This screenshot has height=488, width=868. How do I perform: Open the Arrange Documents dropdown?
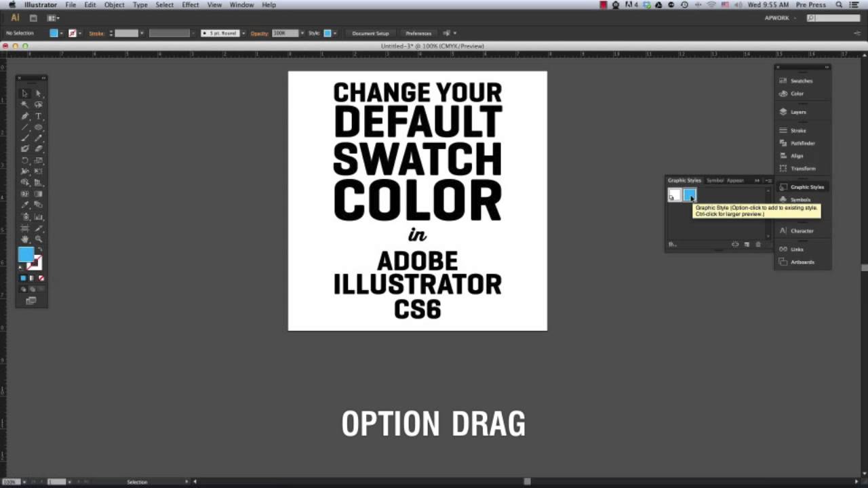tap(54, 18)
